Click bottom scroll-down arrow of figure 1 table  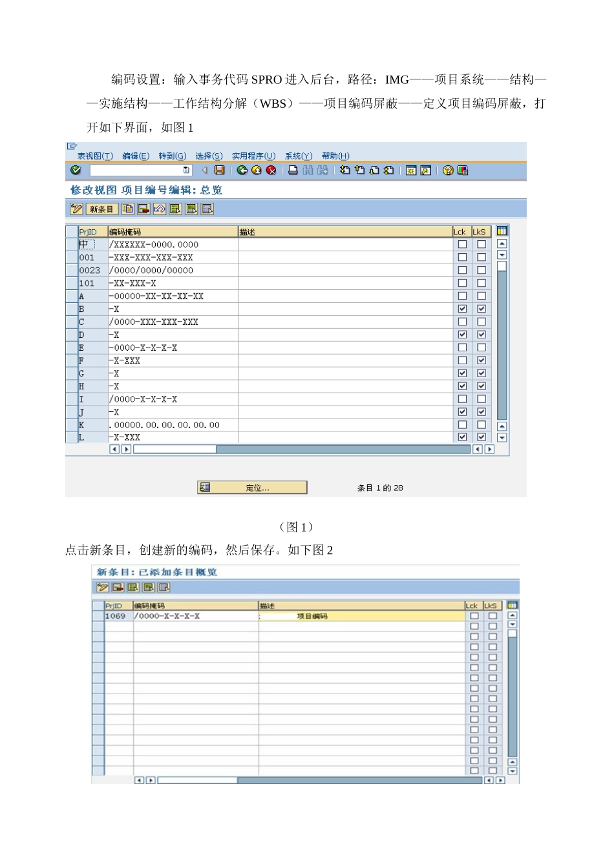click(502, 437)
